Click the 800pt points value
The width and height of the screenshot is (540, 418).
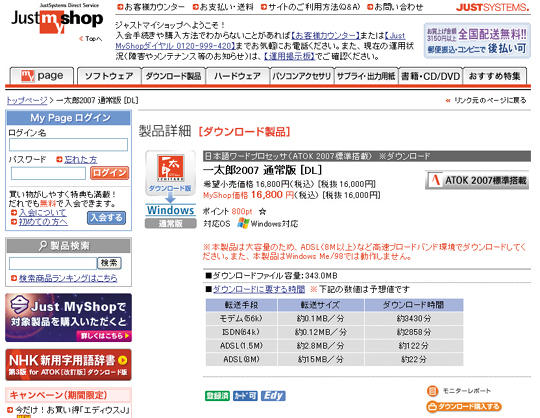click(x=242, y=211)
